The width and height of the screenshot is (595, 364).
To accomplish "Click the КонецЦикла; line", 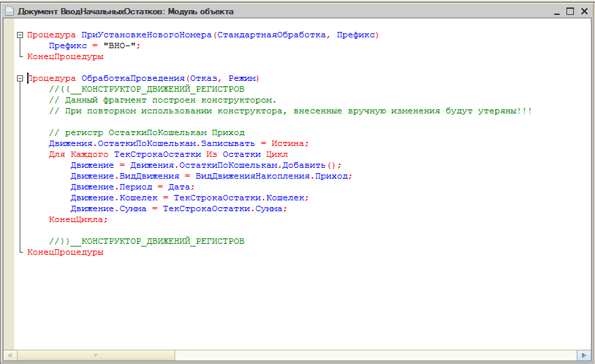I will 78,220.
